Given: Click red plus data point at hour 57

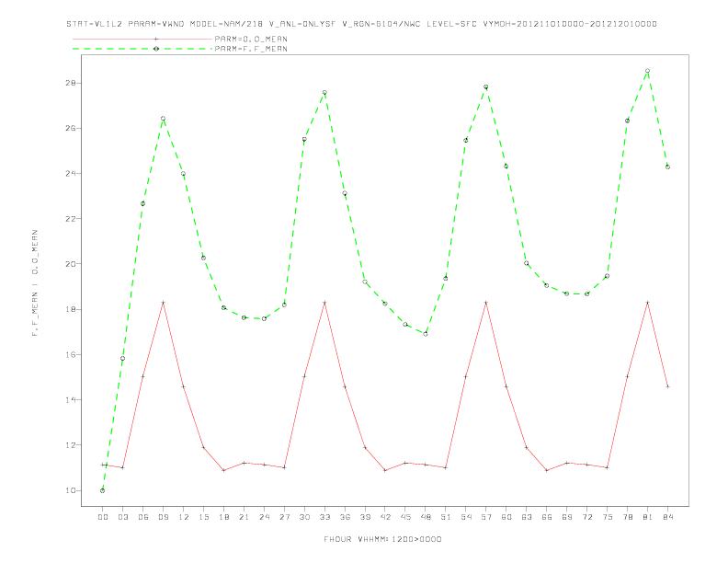Looking at the screenshot, I should point(486,303).
